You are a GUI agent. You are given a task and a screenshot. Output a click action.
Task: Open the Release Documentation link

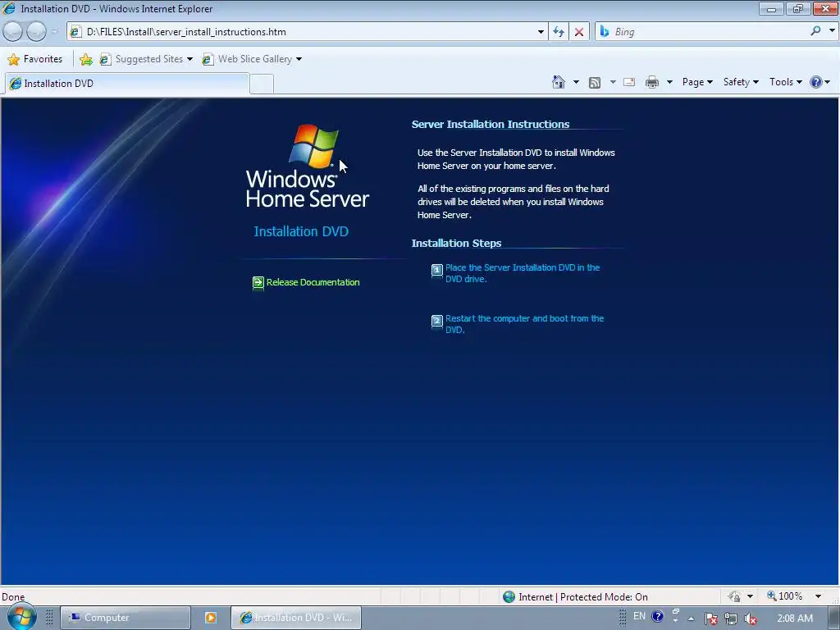click(313, 282)
